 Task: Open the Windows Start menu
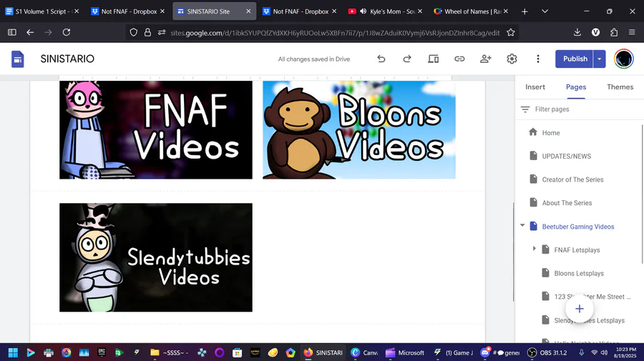click(x=13, y=352)
